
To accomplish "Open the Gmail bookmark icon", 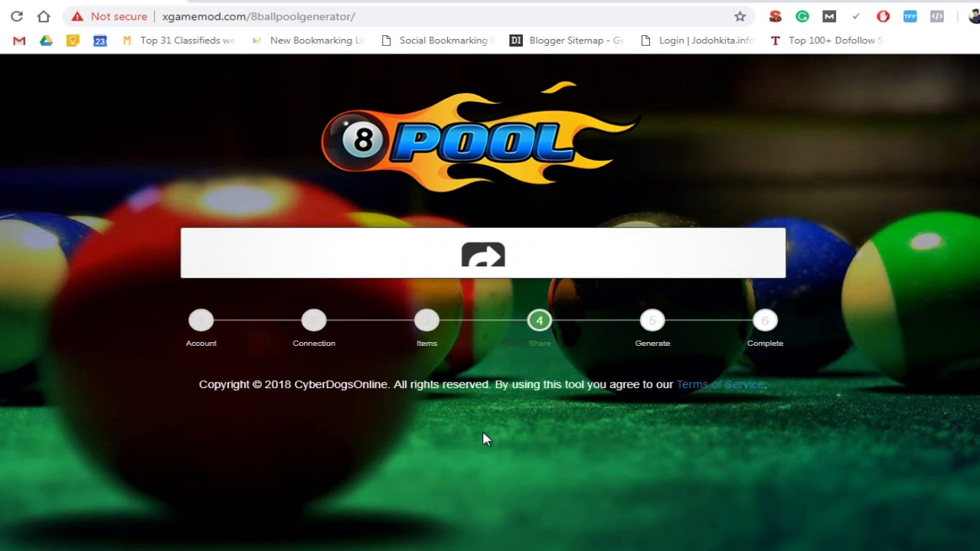I will (19, 41).
